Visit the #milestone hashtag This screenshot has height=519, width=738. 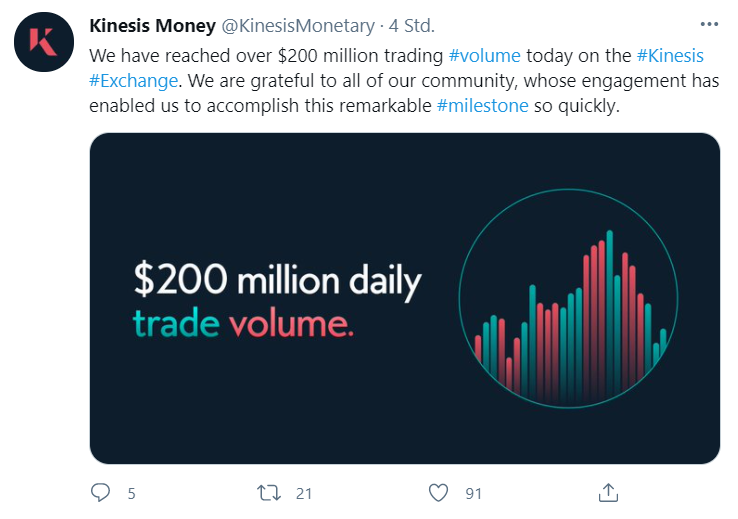pyautogui.click(x=484, y=103)
